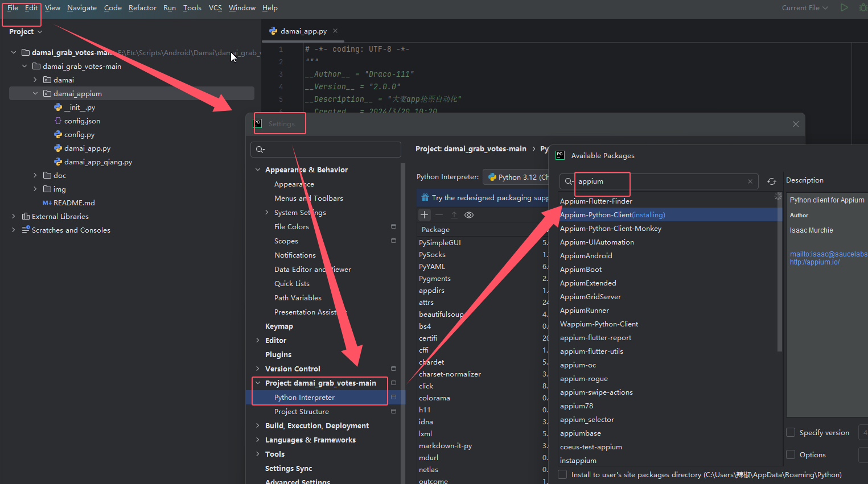Viewport: 868px width, 484px height.
Task: Open the VCS menu
Action: point(215,7)
